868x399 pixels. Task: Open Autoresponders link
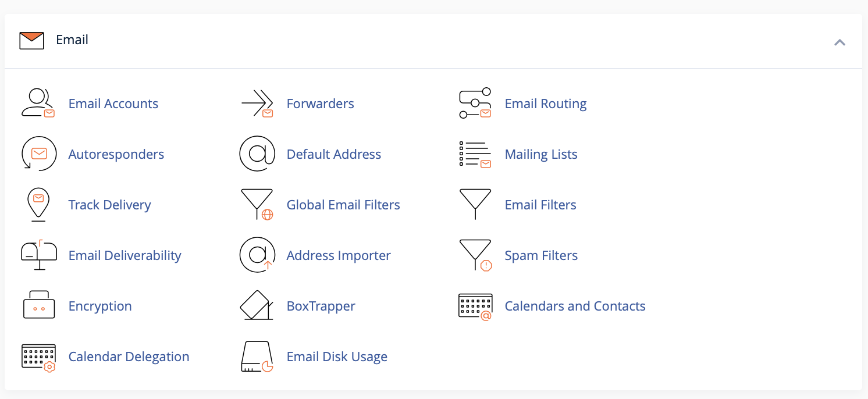coord(116,154)
